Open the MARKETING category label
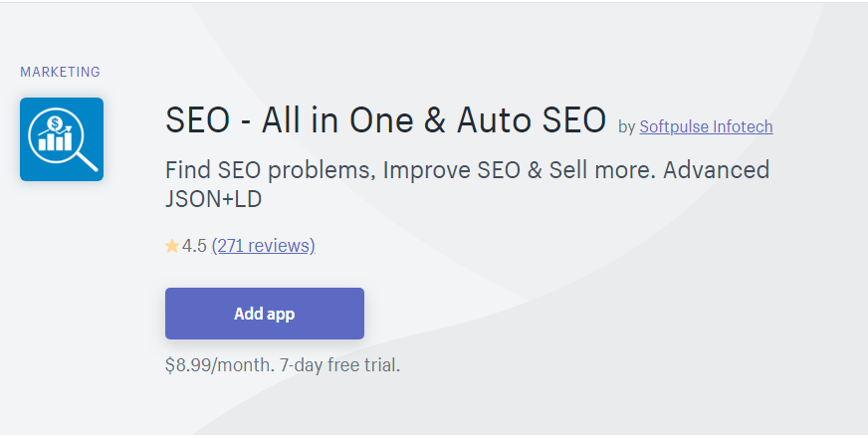Viewport: 868px width, 438px height. pos(61,72)
